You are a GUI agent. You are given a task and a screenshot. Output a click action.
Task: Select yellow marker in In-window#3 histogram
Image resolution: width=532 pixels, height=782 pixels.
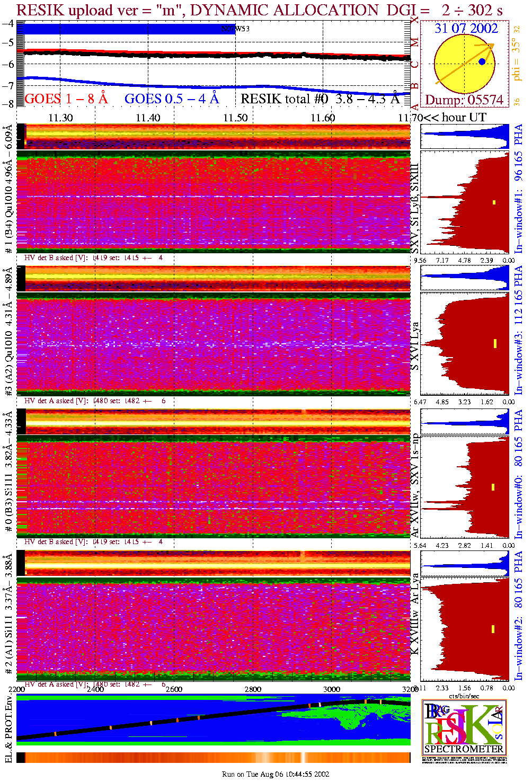494,343
